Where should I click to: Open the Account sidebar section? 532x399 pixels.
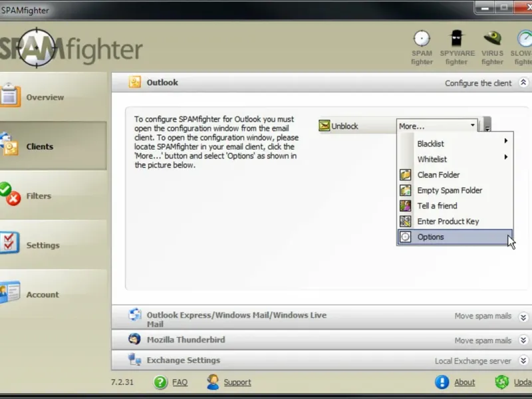coord(53,294)
